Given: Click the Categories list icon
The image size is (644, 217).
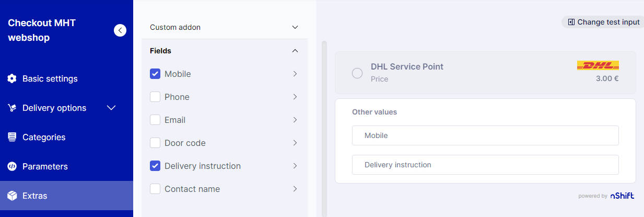Looking at the screenshot, I should pyautogui.click(x=12, y=137).
